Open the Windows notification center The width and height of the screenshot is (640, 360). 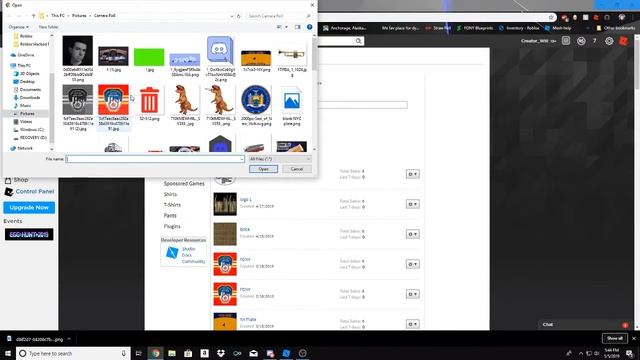629,353
